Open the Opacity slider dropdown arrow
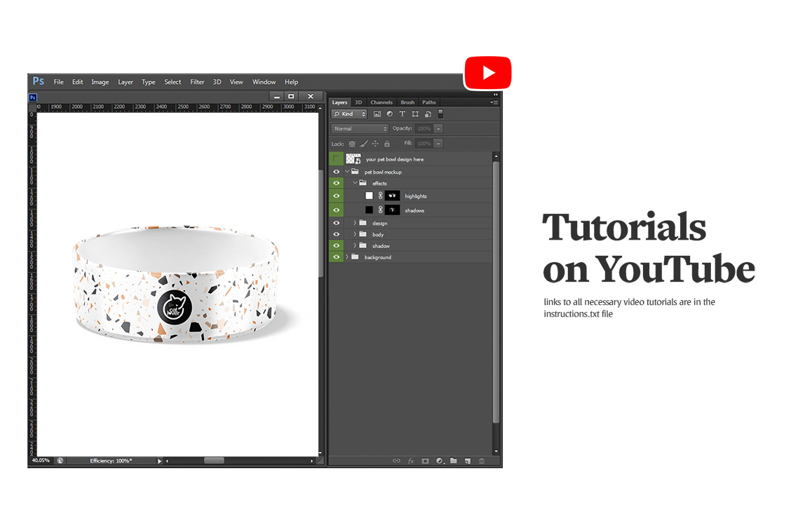The width and height of the screenshot is (798, 532). (438, 129)
